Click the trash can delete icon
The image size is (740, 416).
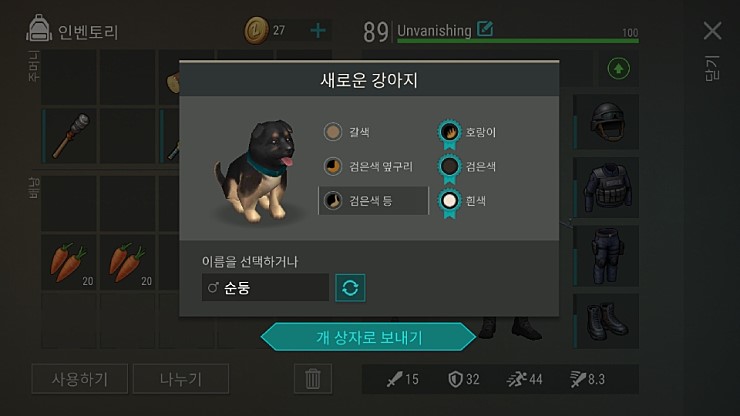tap(312, 379)
